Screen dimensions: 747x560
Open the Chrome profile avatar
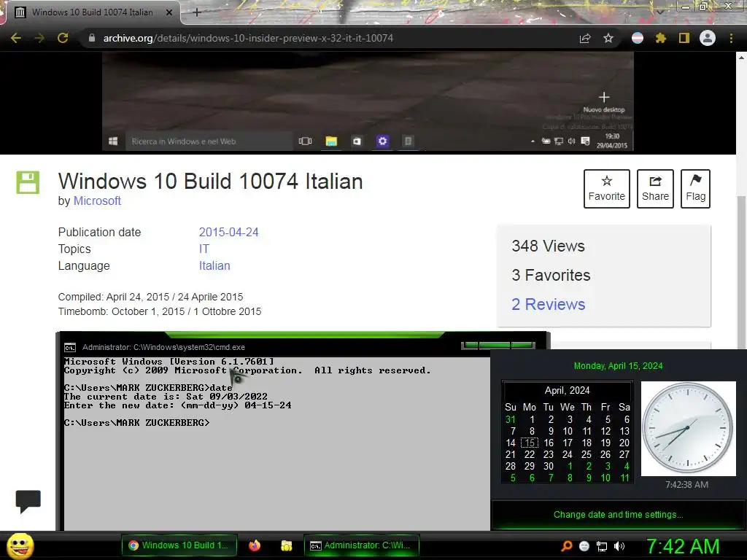click(708, 38)
